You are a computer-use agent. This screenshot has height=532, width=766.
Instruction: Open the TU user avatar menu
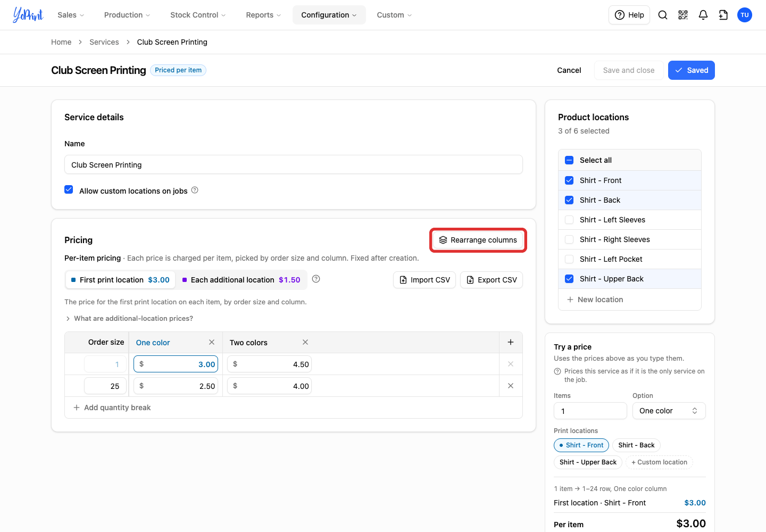point(745,15)
